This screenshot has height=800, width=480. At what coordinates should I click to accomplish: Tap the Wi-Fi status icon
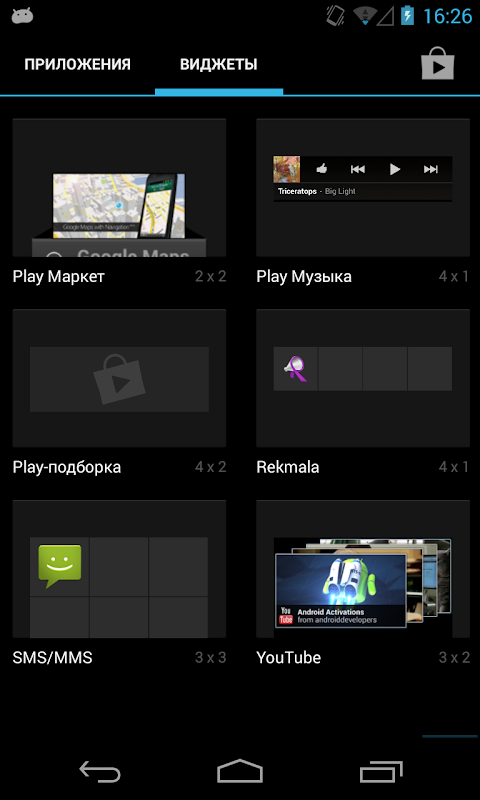[364, 16]
